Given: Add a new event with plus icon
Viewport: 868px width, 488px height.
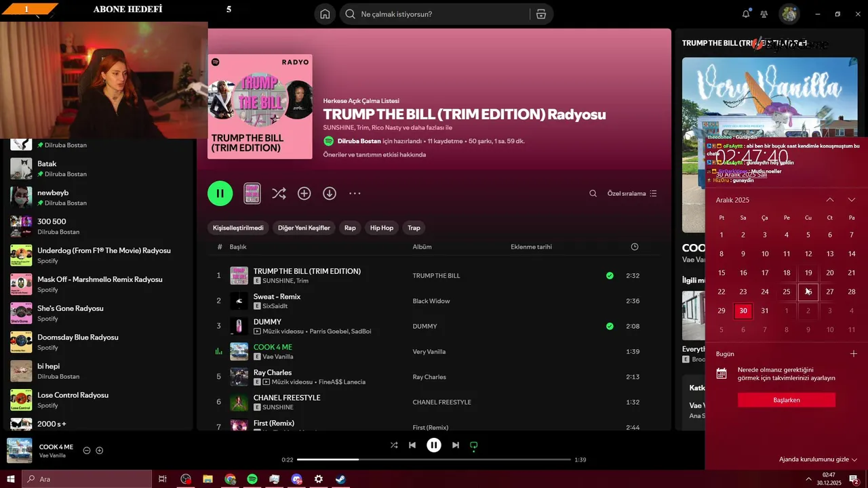Looking at the screenshot, I should tap(854, 353).
